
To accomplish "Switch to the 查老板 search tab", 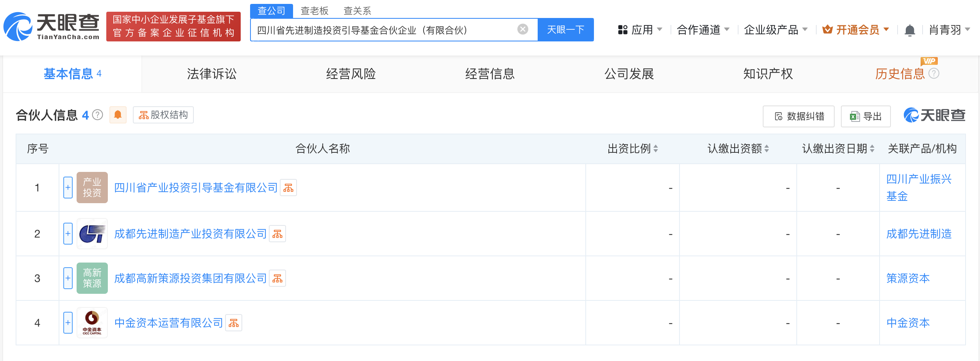I will (314, 11).
